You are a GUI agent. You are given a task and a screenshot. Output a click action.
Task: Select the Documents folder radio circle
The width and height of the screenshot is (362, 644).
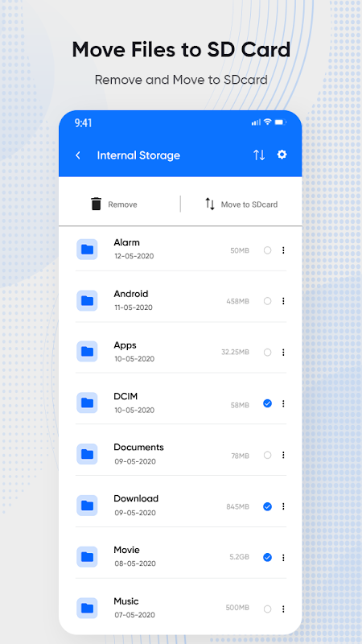(x=267, y=455)
